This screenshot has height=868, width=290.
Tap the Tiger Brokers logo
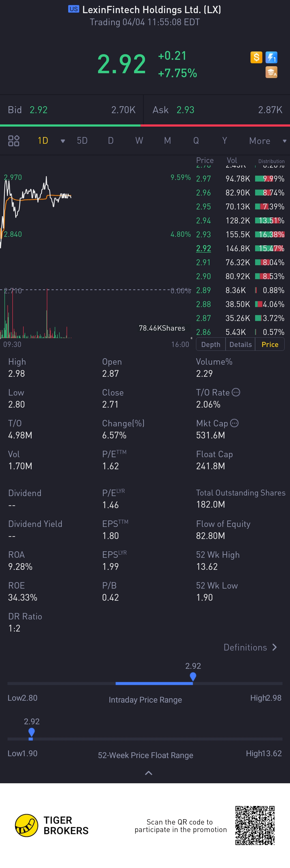(52, 826)
